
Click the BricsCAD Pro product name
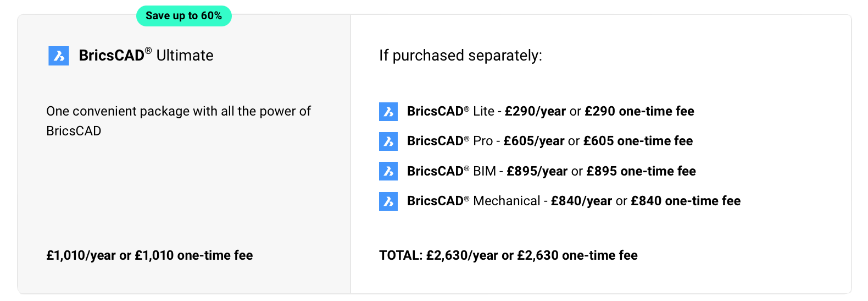point(450,141)
